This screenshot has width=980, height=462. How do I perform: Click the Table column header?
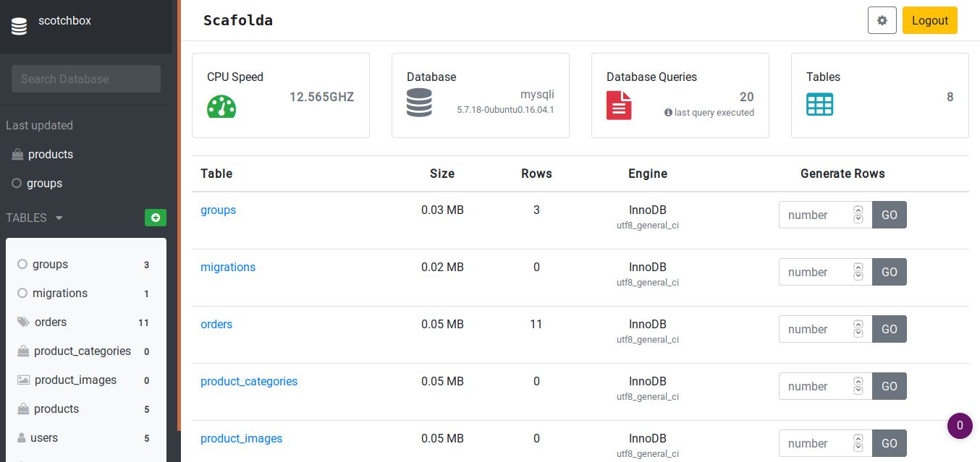[x=216, y=174]
